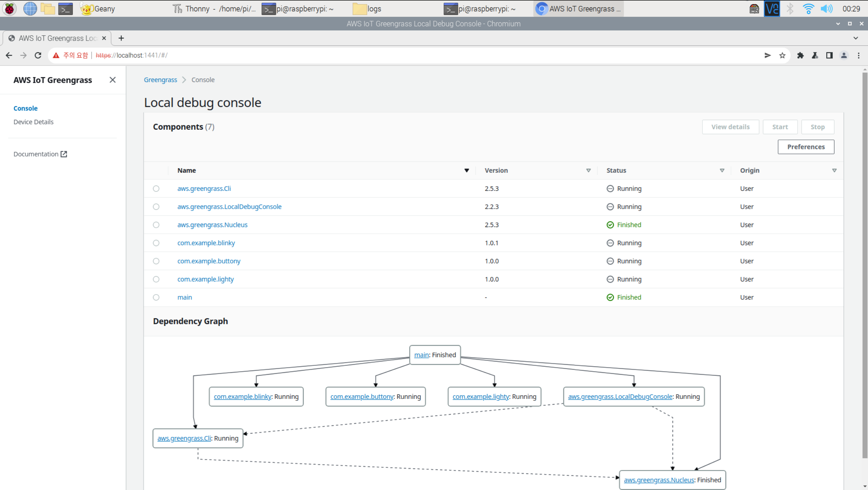Open aws.greengrass.Nucleus link in the table
The image size is (868, 490).
(x=212, y=225)
